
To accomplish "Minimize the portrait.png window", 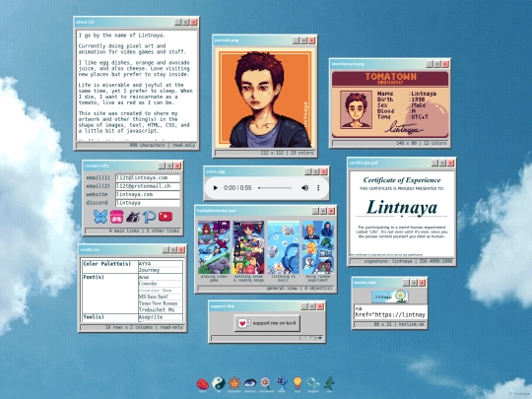I will click(x=296, y=40).
